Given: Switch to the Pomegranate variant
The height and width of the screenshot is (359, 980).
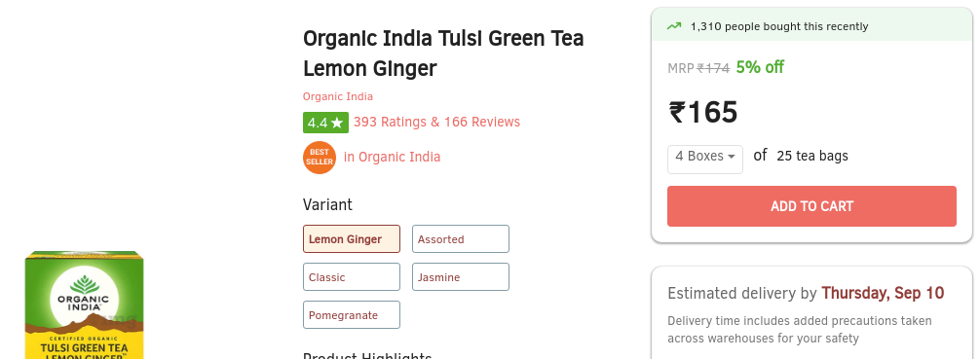Looking at the screenshot, I should coord(352,315).
